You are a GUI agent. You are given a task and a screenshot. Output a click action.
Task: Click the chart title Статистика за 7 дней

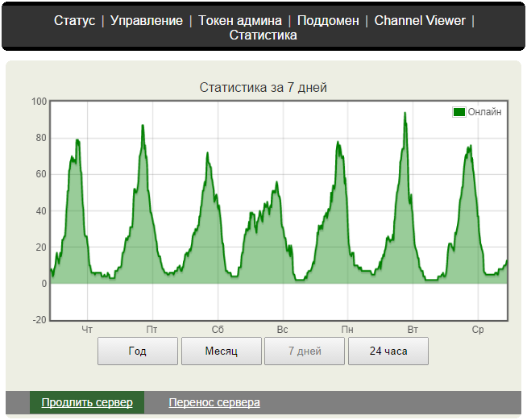click(263, 87)
